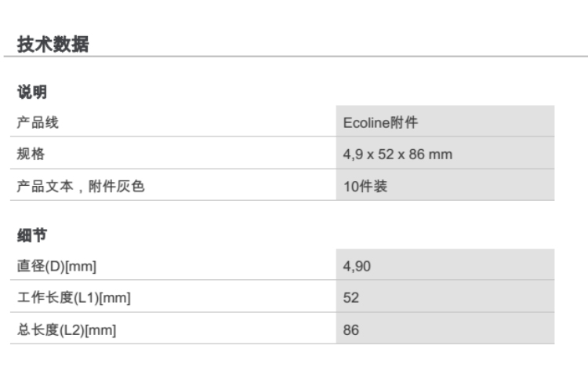Image resolution: width=588 pixels, height=371 pixels.
Task: Click the 产品线 row label
Action: pyautogui.click(x=38, y=122)
